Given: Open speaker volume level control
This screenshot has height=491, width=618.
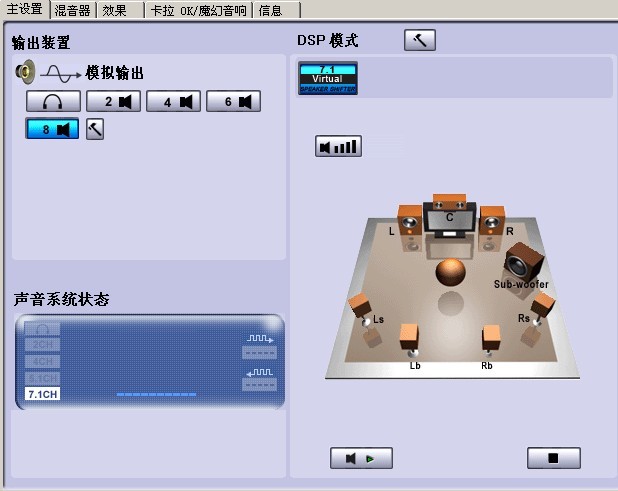Looking at the screenshot, I should 338,147.
